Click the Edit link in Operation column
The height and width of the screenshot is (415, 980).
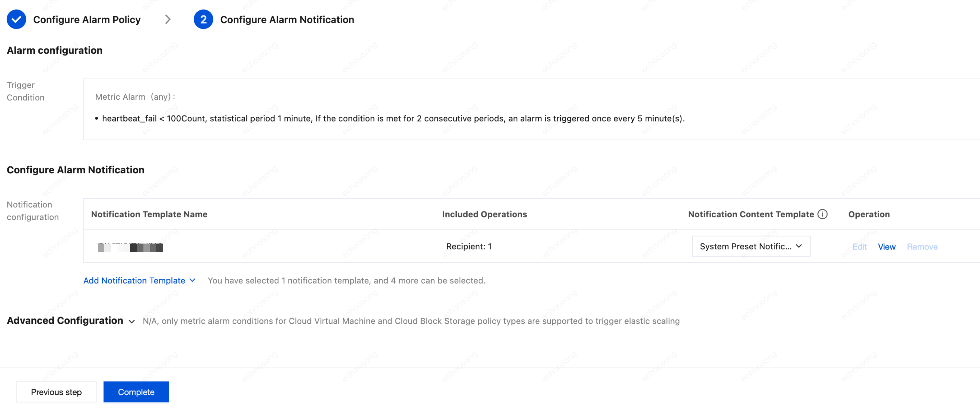coord(859,247)
